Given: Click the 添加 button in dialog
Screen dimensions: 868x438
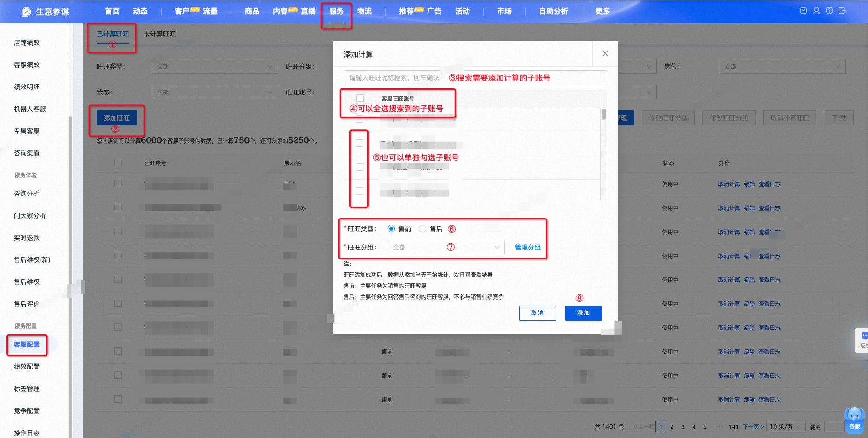Looking at the screenshot, I should coord(584,313).
